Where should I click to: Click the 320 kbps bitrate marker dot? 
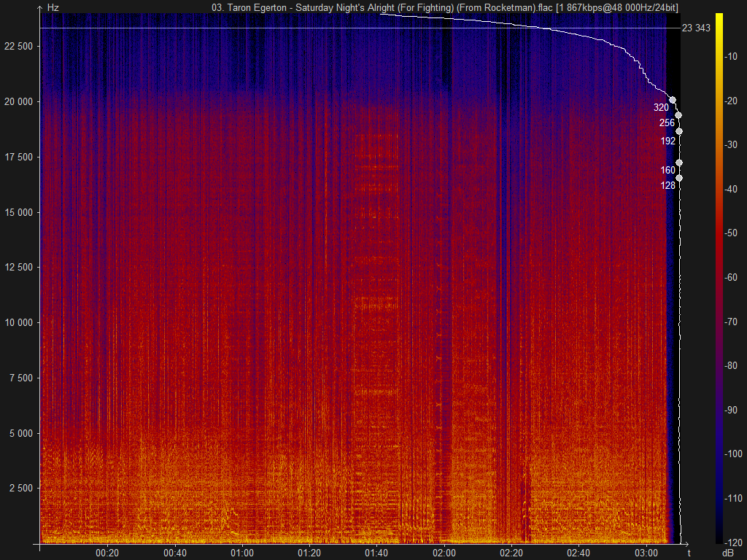coord(672,100)
